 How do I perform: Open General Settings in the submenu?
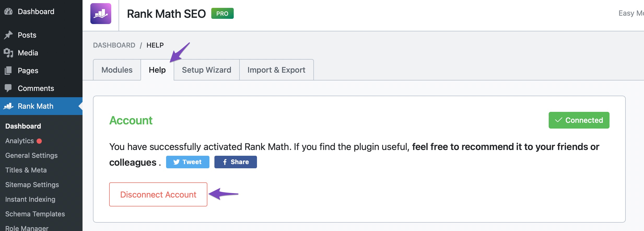pyautogui.click(x=31, y=155)
